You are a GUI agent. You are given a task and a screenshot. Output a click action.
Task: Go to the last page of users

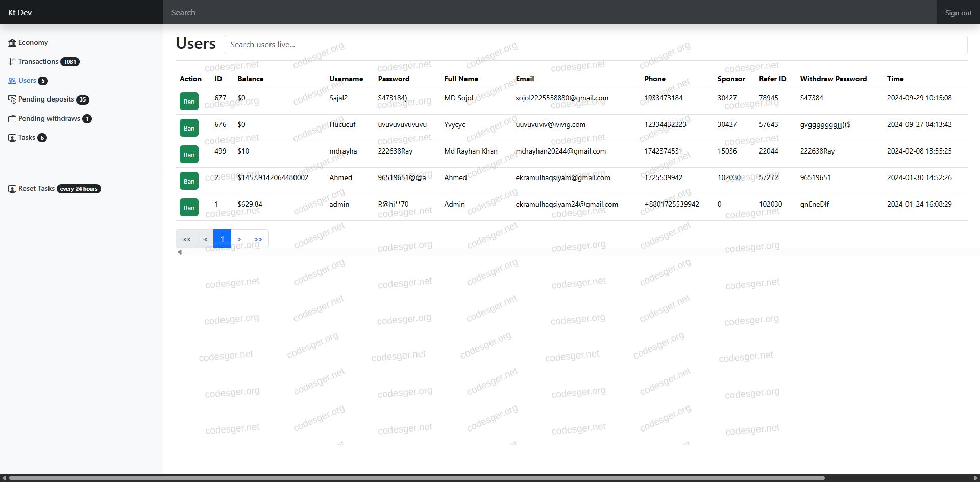[258, 239]
